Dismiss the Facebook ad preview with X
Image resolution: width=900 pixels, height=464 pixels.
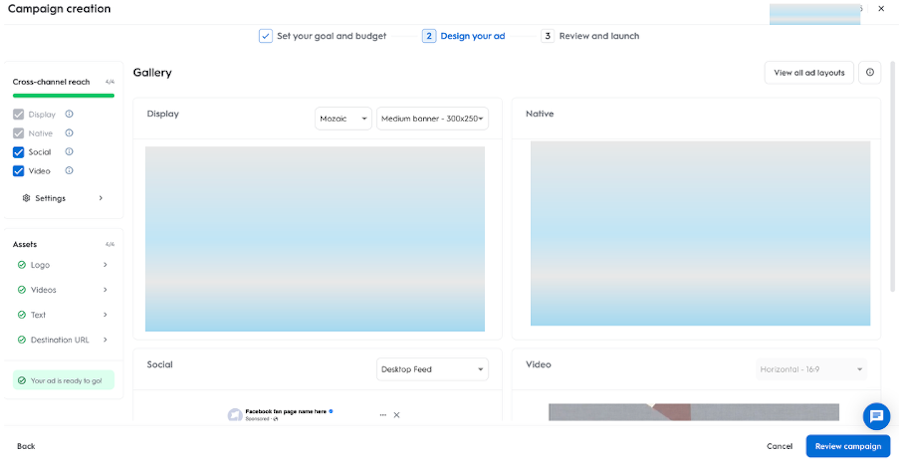coord(396,415)
